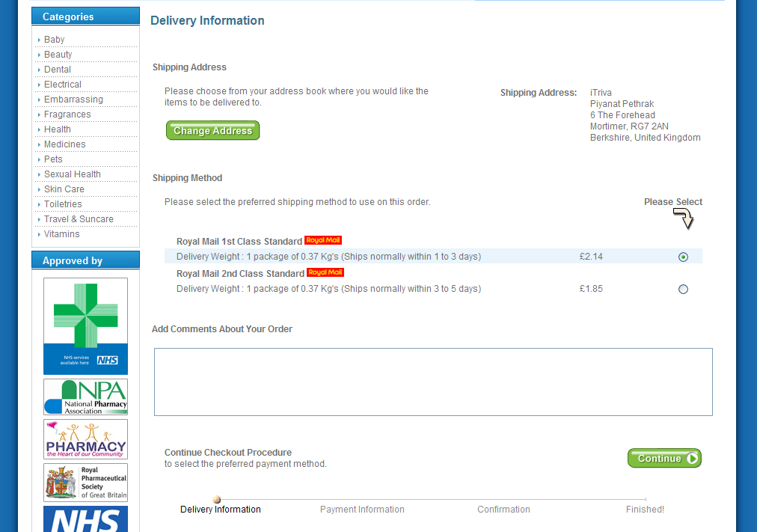Click into the order comments text box
757x532 pixels.
(x=433, y=382)
